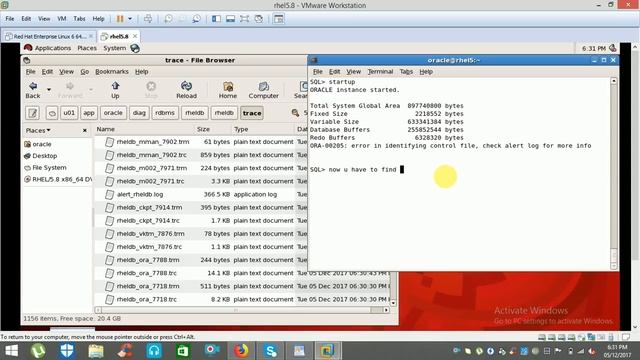
Task: Open GNOME System menu
Action: (115, 48)
